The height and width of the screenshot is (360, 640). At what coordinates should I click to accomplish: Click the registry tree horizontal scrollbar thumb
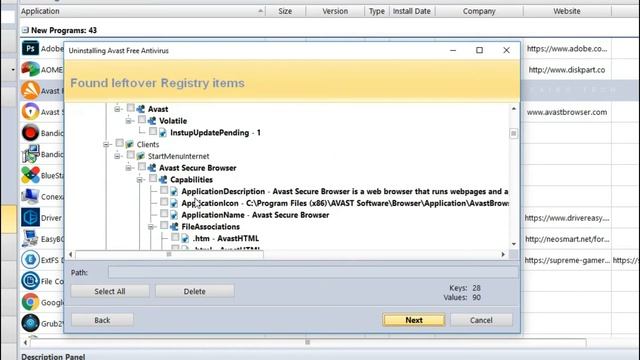click(x=169, y=254)
